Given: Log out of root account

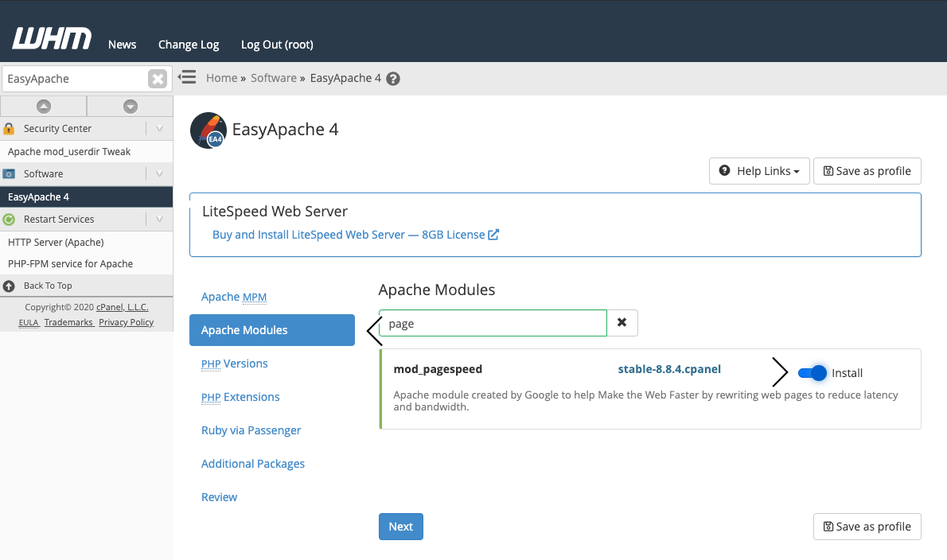Looking at the screenshot, I should [x=277, y=45].
